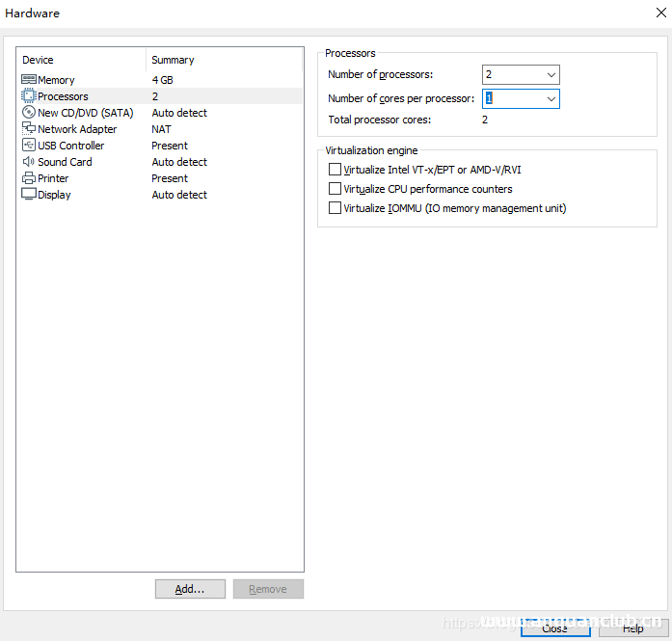Check Virtualize IOMMU option

pyautogui.click(x=336, y=208)
